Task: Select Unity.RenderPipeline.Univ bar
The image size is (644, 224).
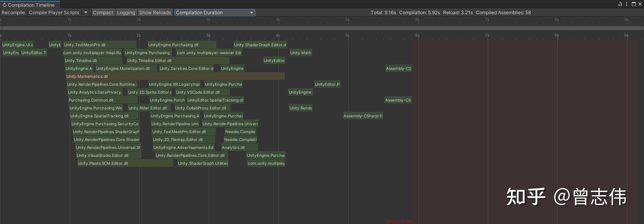Action: point(175,124)
